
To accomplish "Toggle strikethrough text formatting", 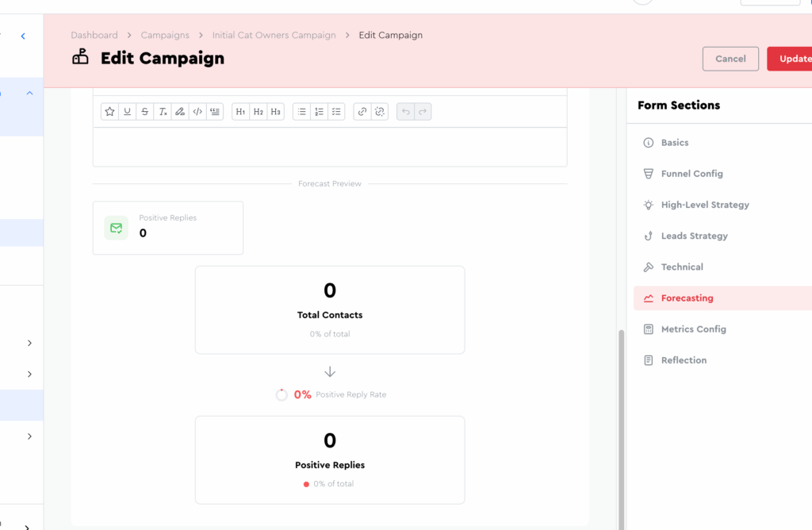I will pyautogui.click(x=144, y=112).
